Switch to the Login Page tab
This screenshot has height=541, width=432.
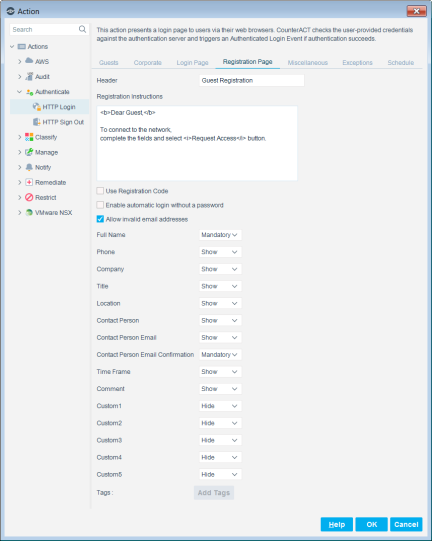(x=193, y=62)
